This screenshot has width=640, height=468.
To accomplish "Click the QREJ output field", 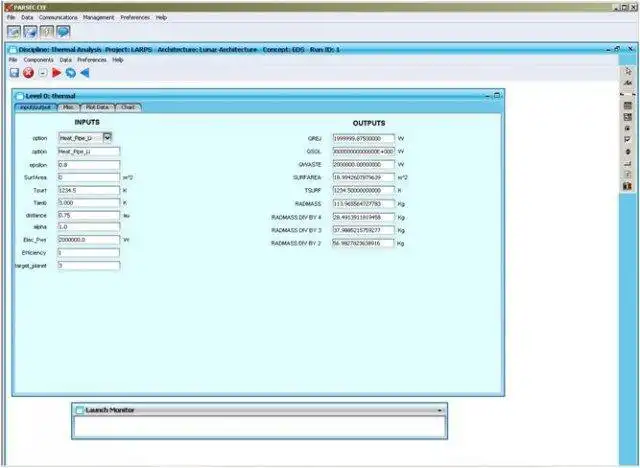I will [364, 139].
